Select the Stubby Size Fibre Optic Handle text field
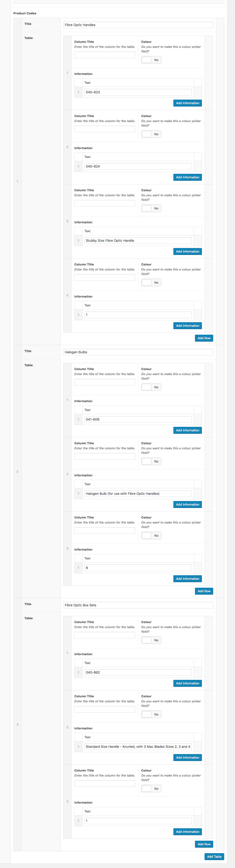235x868 pixels. click(x=138, y=241)
